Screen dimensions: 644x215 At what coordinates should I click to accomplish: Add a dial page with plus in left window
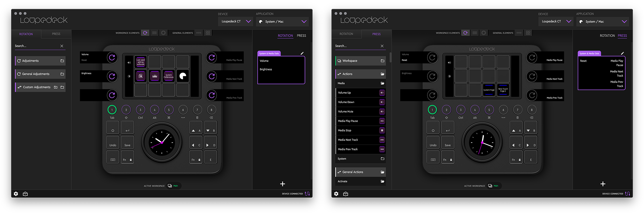pos(282,184)
